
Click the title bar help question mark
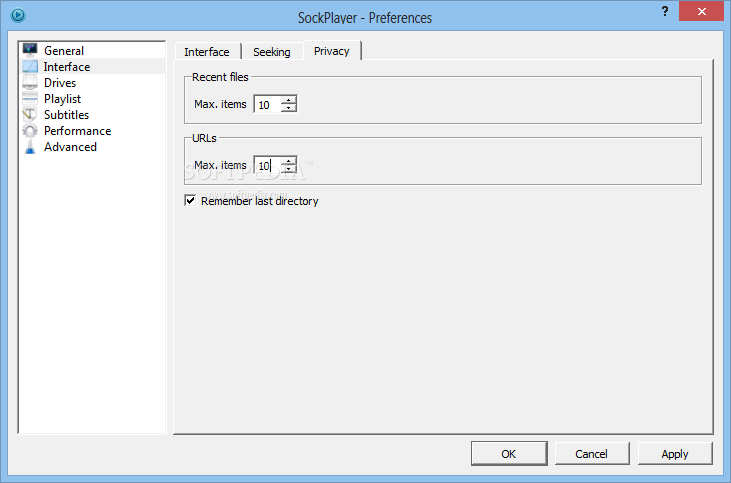(x=637, y=11)
